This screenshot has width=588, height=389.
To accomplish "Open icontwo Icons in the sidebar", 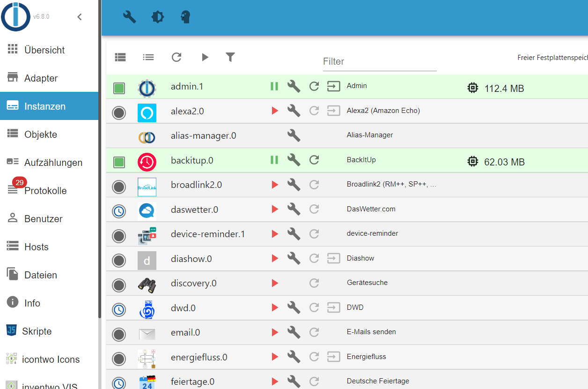I will point(49,359).
